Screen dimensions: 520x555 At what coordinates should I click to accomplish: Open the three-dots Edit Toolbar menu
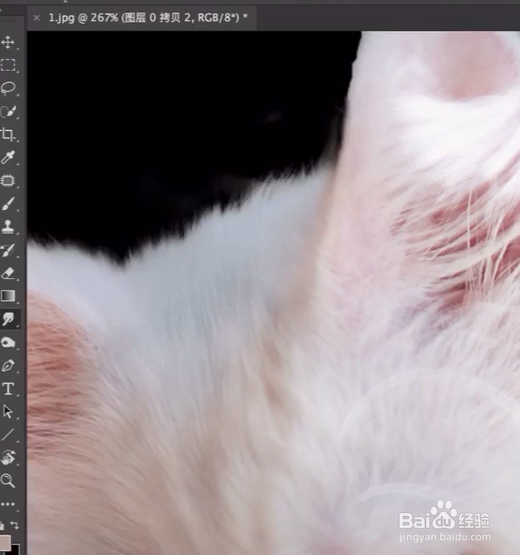(8, 504)
